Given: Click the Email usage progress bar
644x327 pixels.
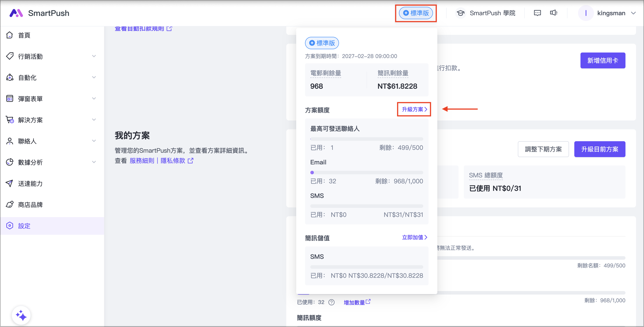Looking at the screenshot, I should click(366, 172).
